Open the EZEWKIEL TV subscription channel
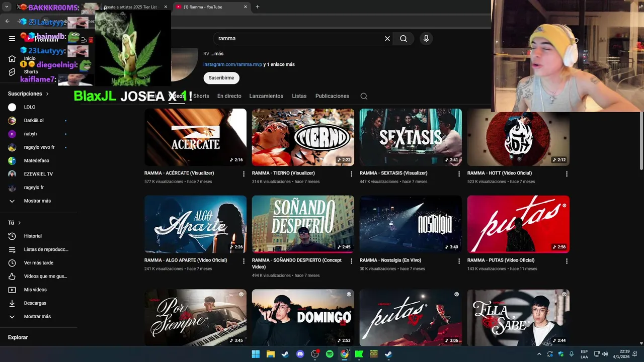The width and height of the screenshot is (644, 362). tap(39, 174)
